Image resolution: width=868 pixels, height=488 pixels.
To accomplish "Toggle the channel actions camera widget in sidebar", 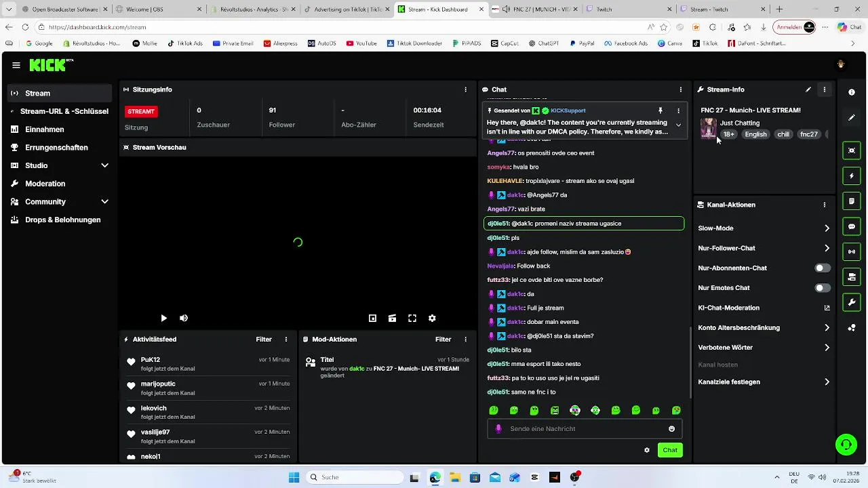I will click(x=852, y=277).
